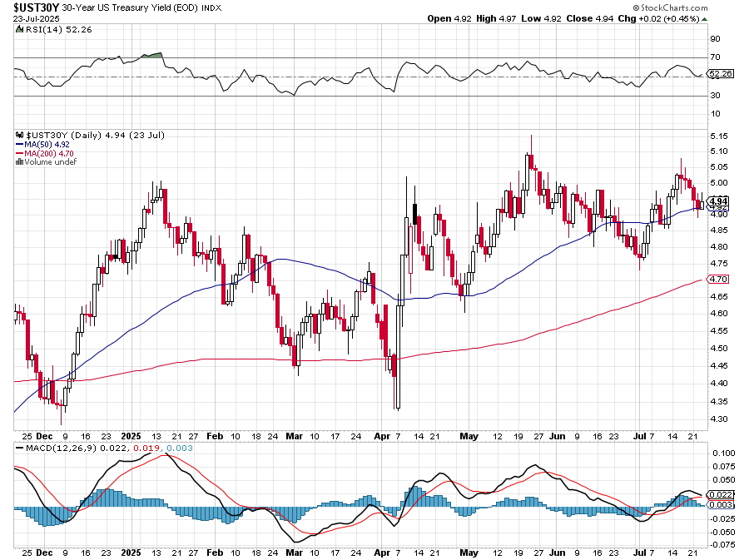Select the 0.022 MACD value tag
The height and width of the screenshot is (560, 749).
coord(720,495)
